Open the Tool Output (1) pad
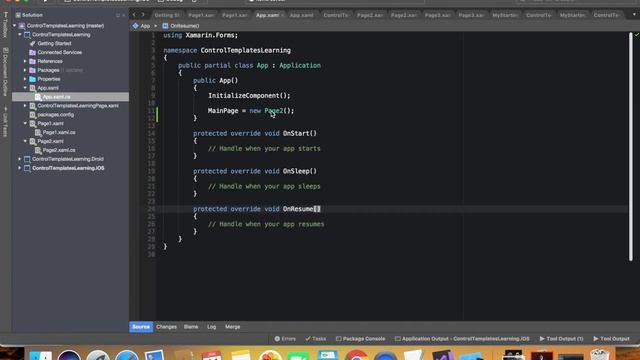The width and height of the screenshot is (640, 360). pos(561,339)
